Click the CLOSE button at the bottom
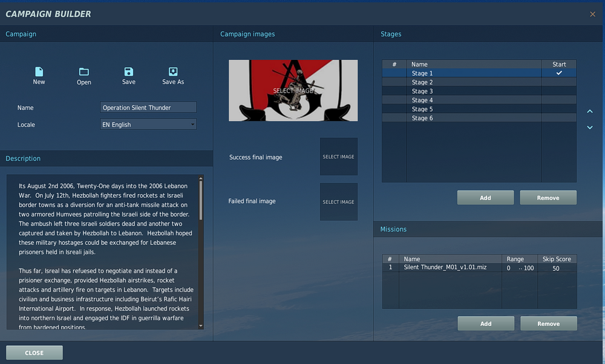 tap(34, 353)
